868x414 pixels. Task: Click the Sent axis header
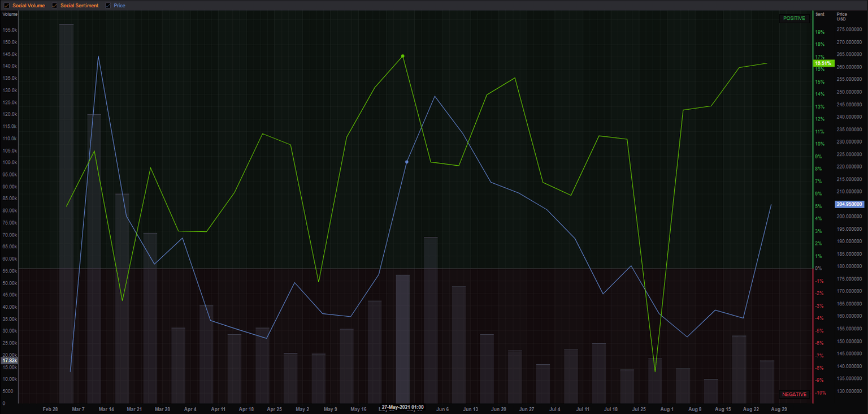pyautogui.click(x=820, y=14)
